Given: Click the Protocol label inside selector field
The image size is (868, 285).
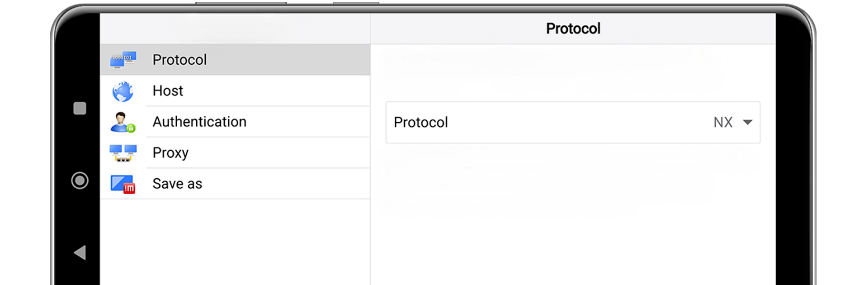Looking at the screenshot, I should [421, 122].
